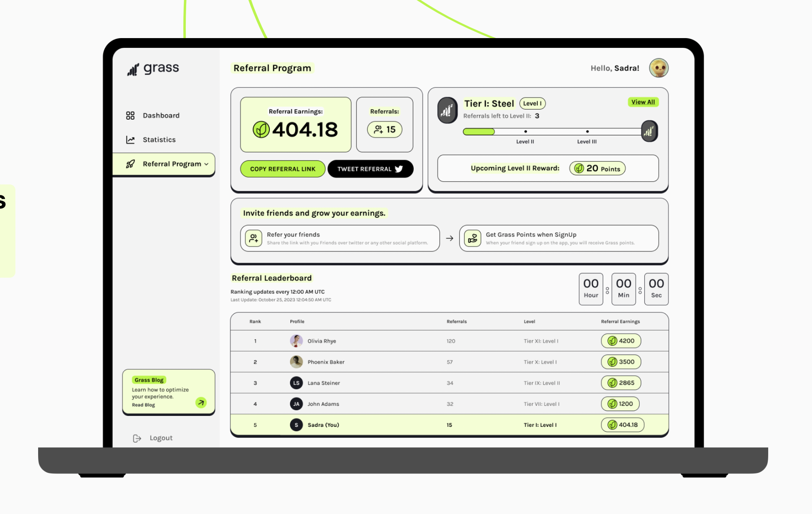The width and height of the screenshot is (812, 514).
Task: Click the Tweet Referral button
Action: coord(369,169)
